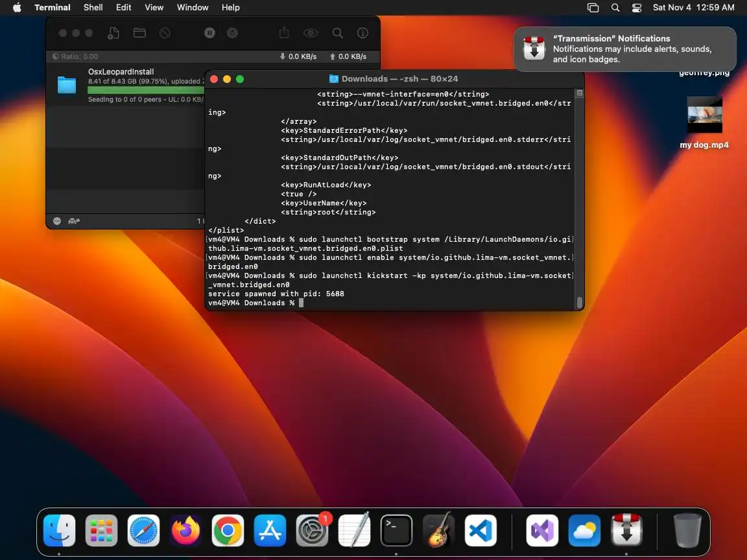Click the StandardErrorPath key line in Terminal
The image size is (747, 560).
pos(344,130)
